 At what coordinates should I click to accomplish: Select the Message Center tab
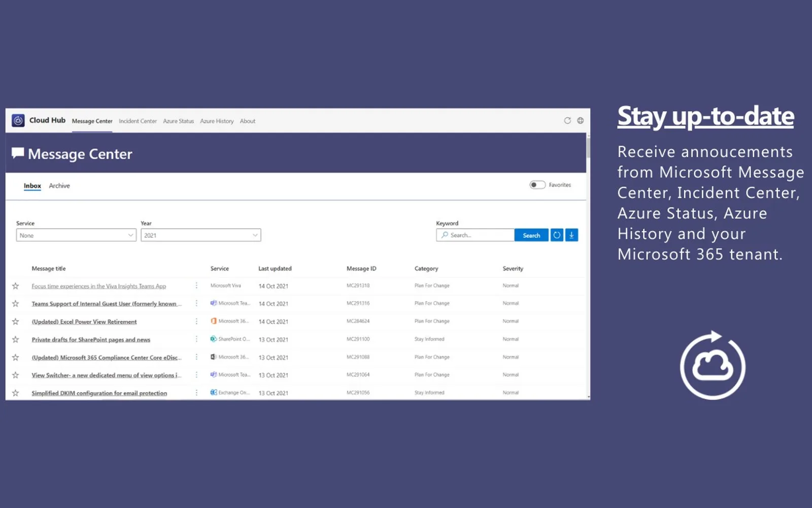(92, 121)
